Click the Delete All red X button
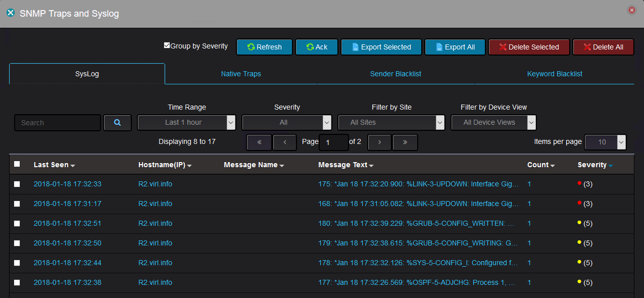This screenshot has height=298, width=644. point(603,47)
